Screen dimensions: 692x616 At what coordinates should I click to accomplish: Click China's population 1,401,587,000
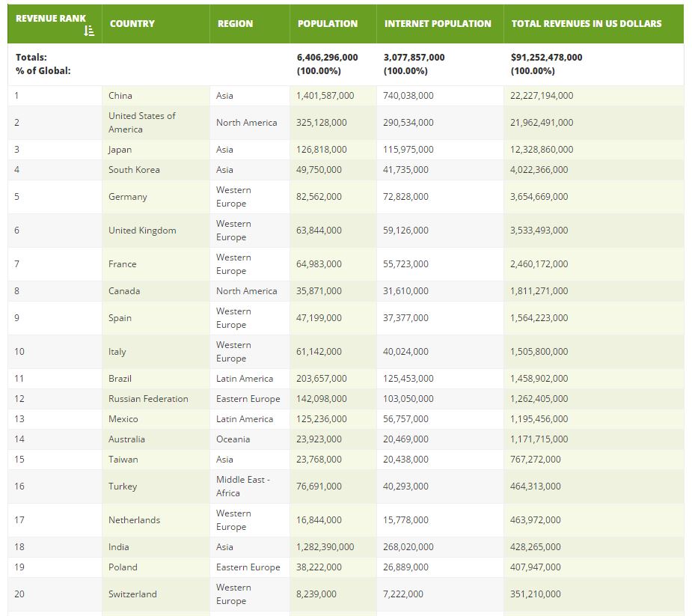tap(325, 95)
